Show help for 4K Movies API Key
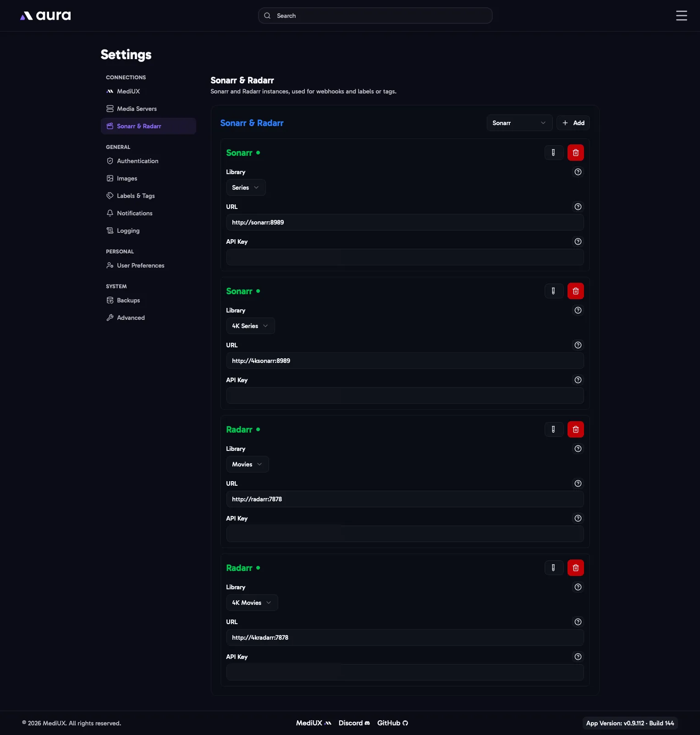The width and height of the screenshot is (700, 735). [x=578, y=657]
